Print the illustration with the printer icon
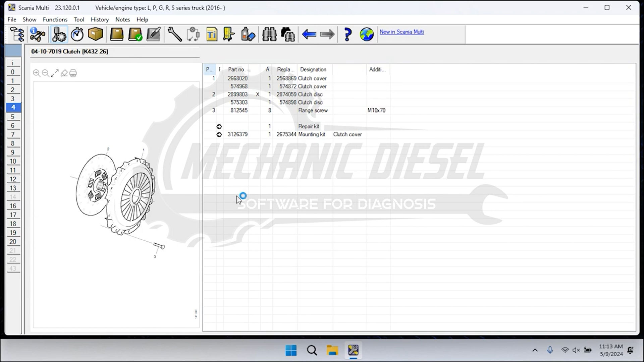This screenshot has height=362, width=644. (x=73, y=73)
